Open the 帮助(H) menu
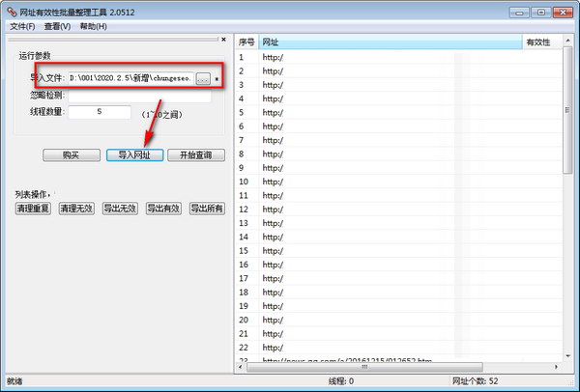Image resolution: width=580 pixels, height=392 pixels. 94,26
